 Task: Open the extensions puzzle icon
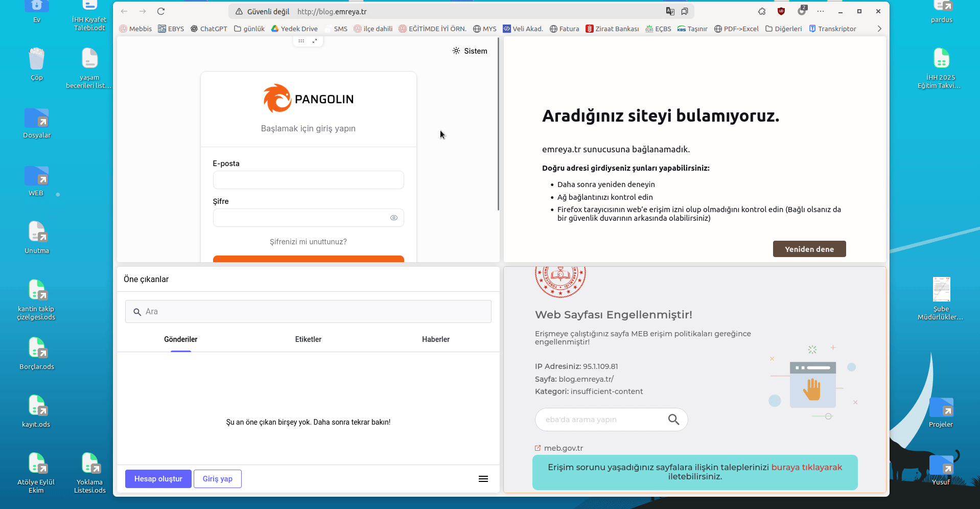762,11
